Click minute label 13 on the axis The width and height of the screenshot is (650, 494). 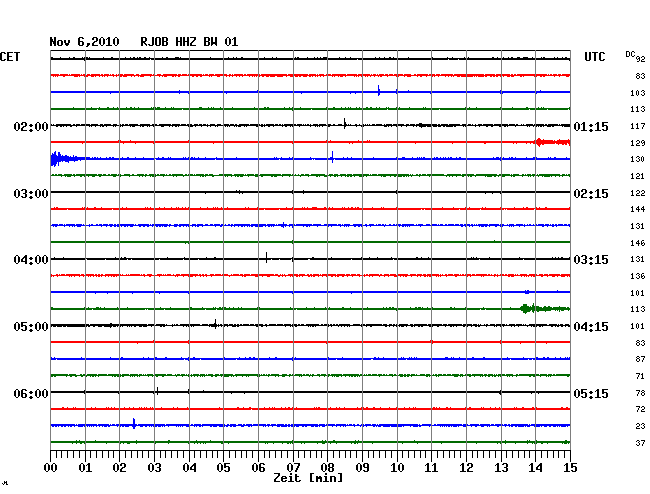(501, 468)
